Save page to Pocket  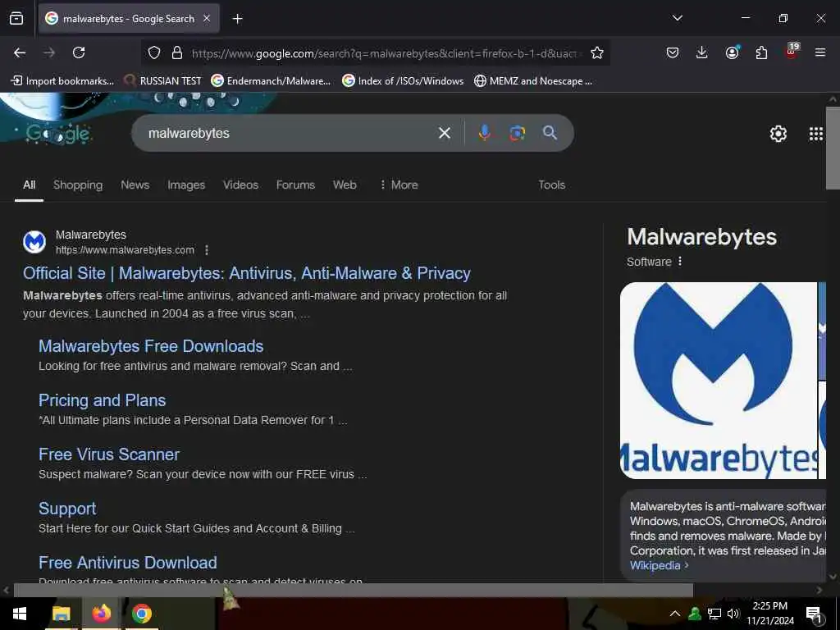click(x=673, y=52)
